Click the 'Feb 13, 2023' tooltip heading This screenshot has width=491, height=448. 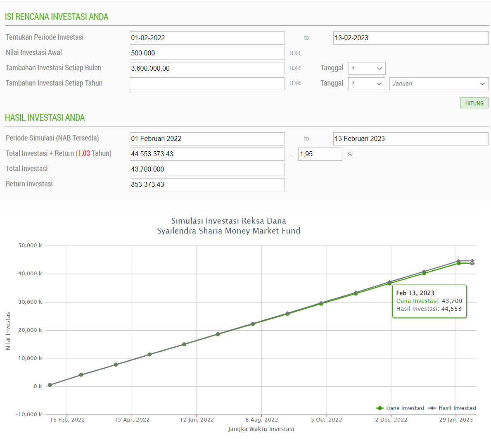(415, 293)
